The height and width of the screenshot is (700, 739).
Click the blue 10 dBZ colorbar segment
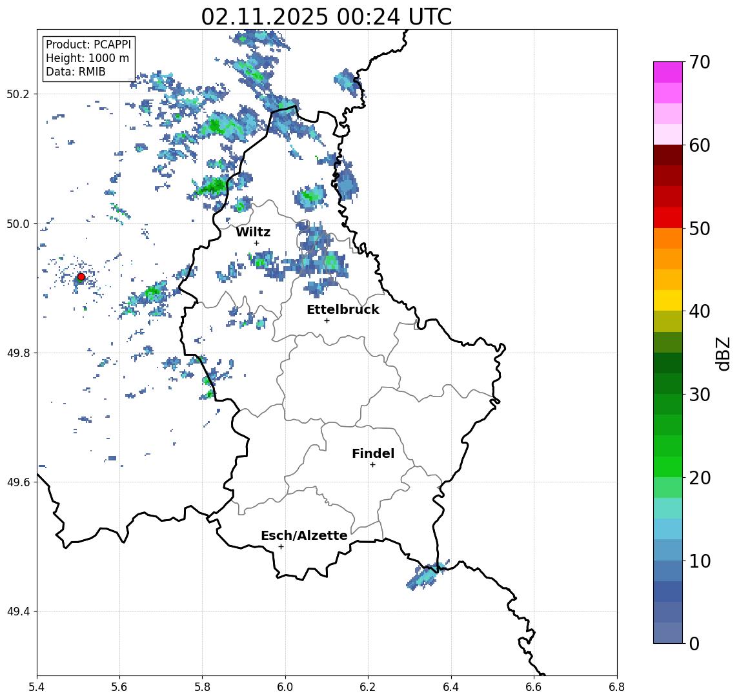pos(668,550)
